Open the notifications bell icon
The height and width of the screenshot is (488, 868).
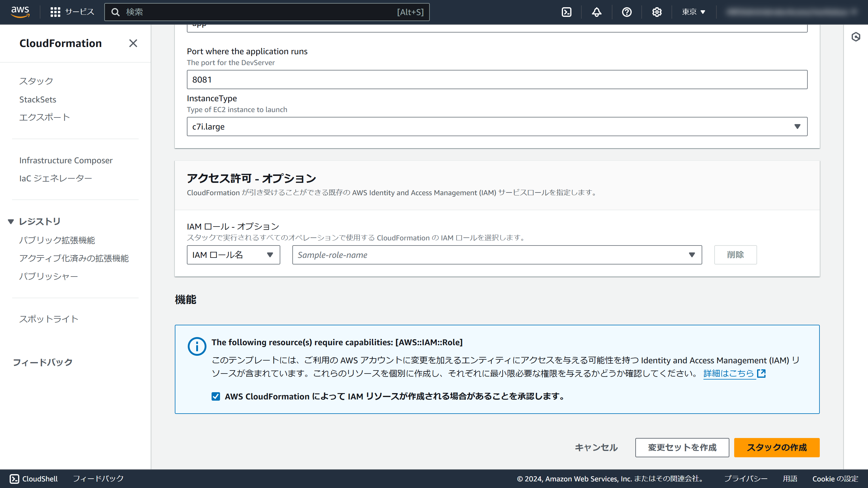pos(596,12)
